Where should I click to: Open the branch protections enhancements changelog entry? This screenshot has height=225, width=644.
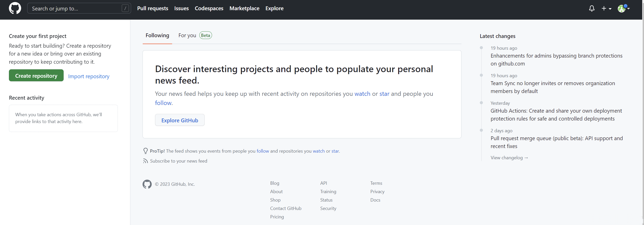tap(556, 60)
